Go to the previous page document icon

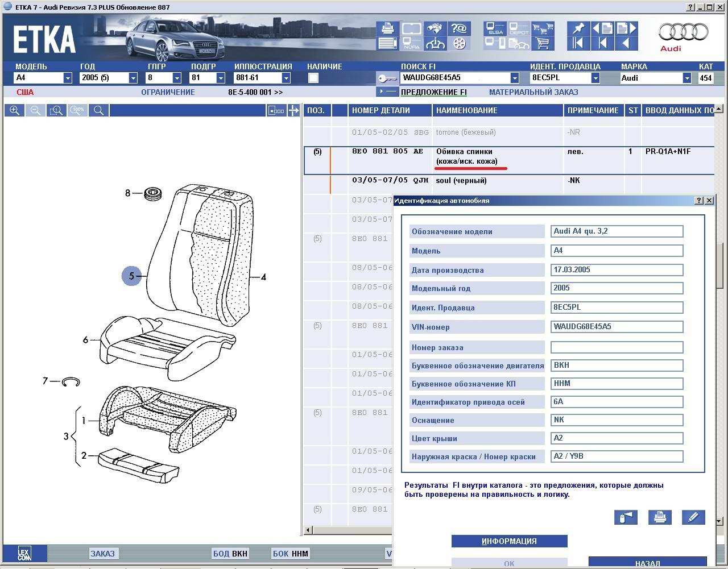pos(602,28)
